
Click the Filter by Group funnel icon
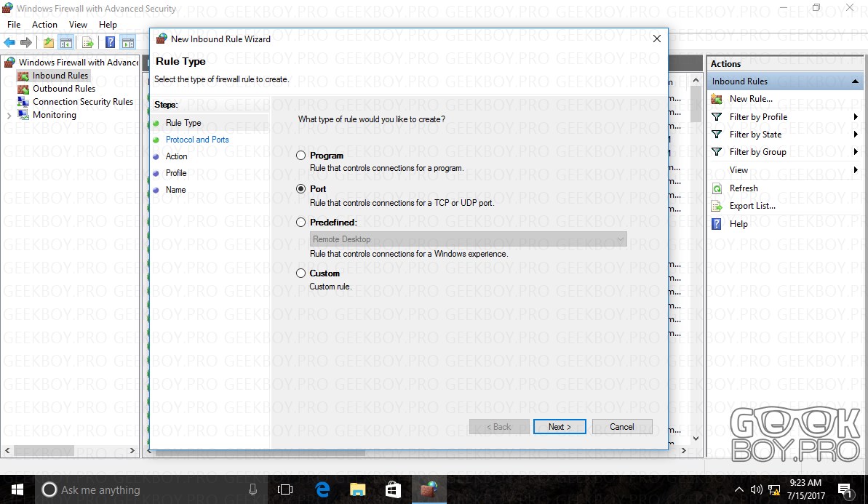click(x=717, y=151)
